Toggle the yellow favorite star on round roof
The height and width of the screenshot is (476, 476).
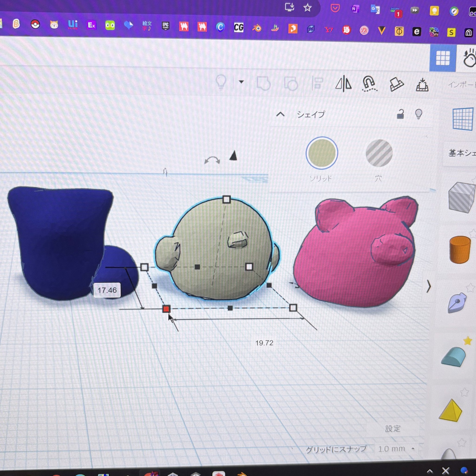pos(467,341)
